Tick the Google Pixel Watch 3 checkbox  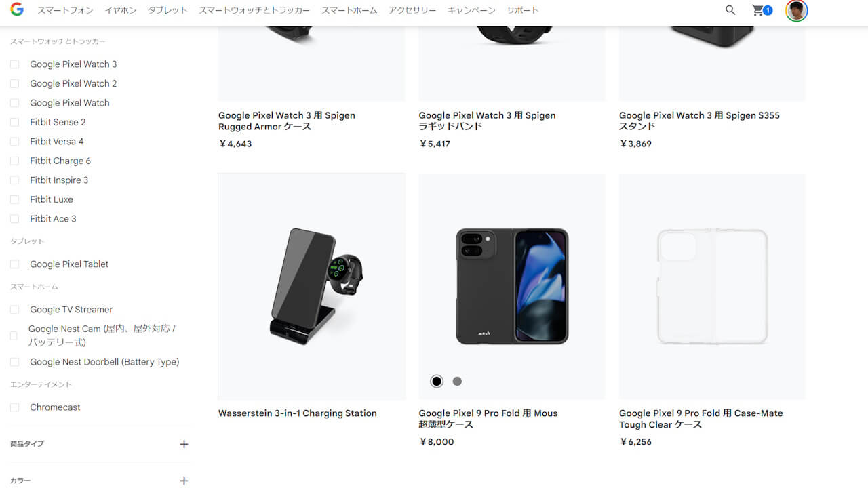[14, 64]
